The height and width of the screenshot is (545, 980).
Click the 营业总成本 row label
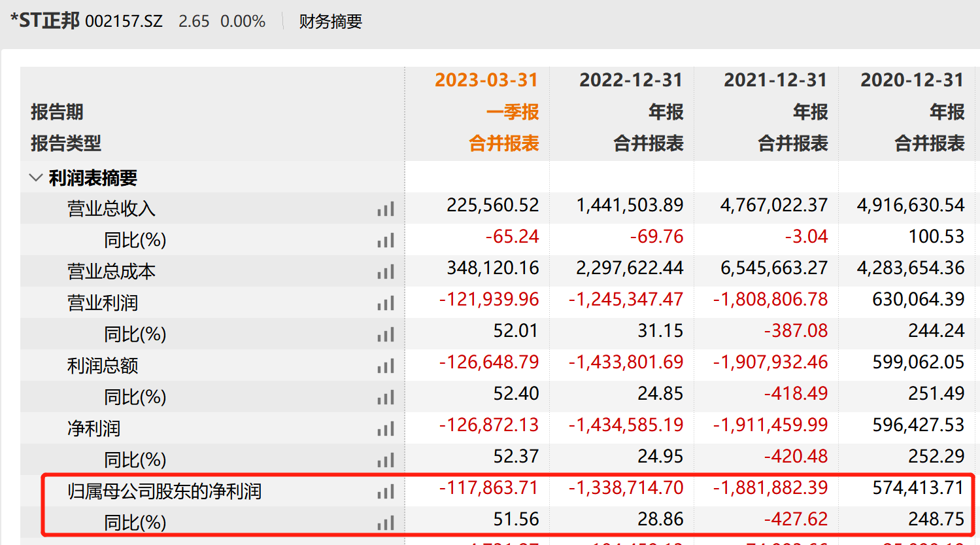111,272
